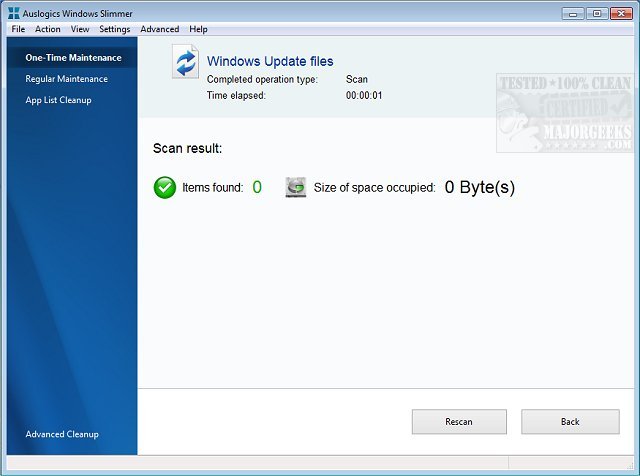The width and height of the screenshot is (640, 476).
Task: Click the 'Windows Update files' heading
Action: [270, 61]
